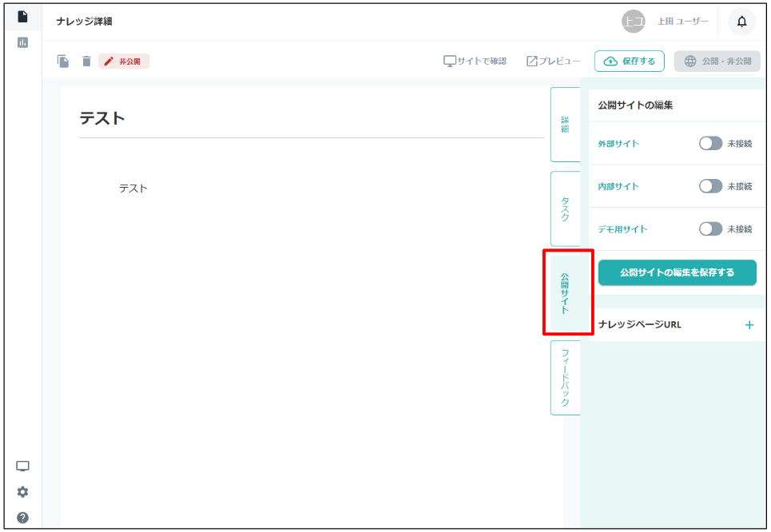Image resolution: width=771 pixels, height=532 pixels.
Task: Open settings gear in the sidebar
Action: (x=22, y=492)
